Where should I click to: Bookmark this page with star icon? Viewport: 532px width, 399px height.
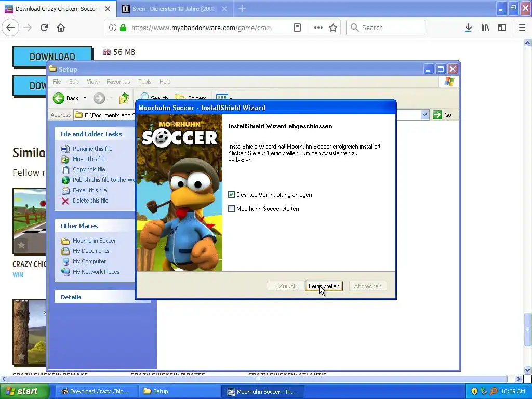333,28
